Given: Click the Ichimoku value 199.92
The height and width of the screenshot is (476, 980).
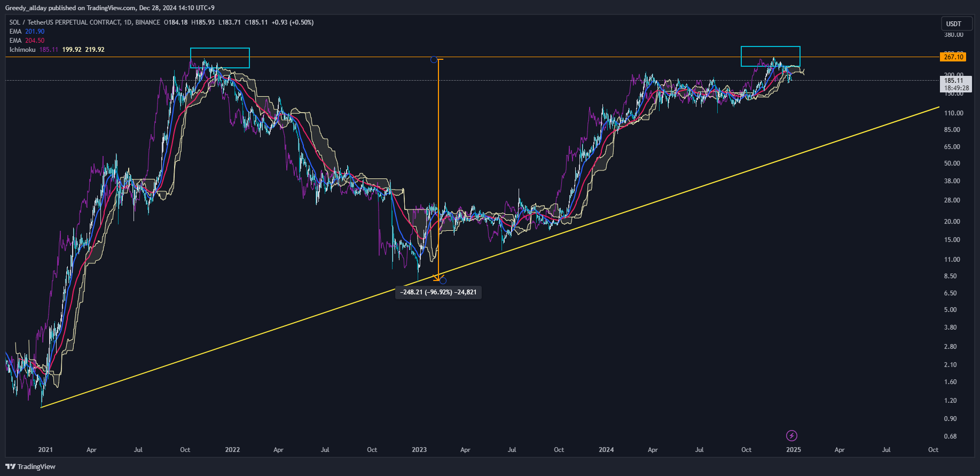Looking at the screenshot, I should pos(72,50).
